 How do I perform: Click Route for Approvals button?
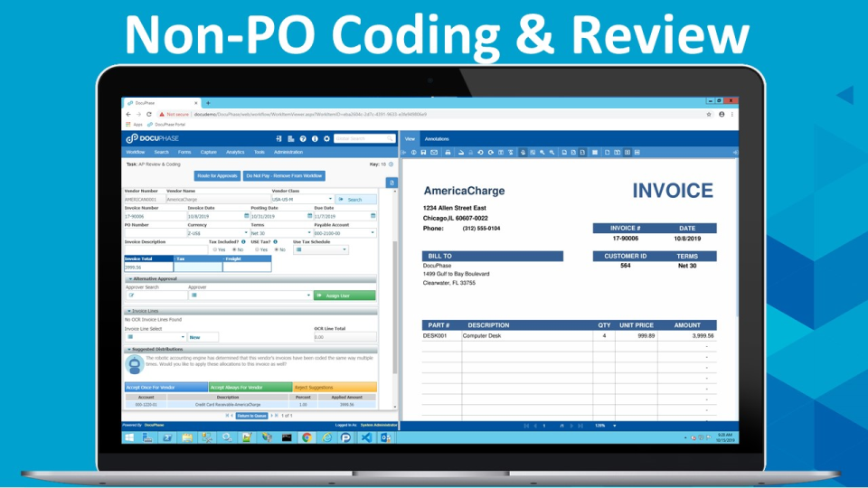click(217, 176)
